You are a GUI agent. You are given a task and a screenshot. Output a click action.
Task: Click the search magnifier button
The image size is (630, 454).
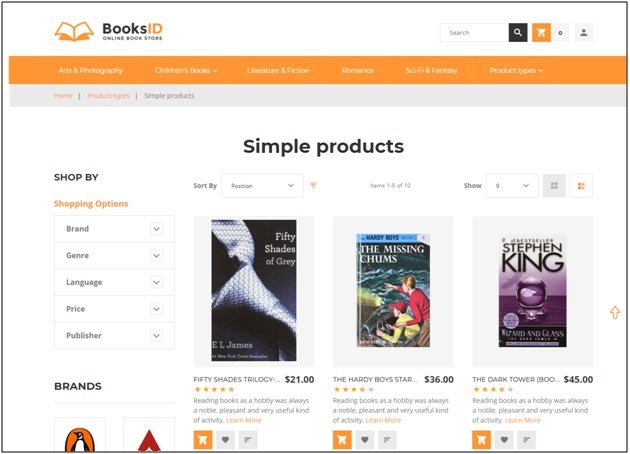(x=518, y=33)
